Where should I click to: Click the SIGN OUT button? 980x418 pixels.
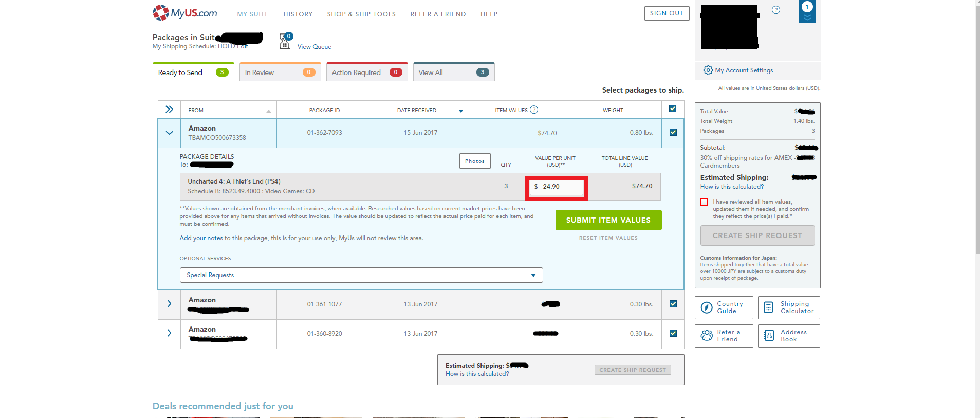[x=667, y=13]
